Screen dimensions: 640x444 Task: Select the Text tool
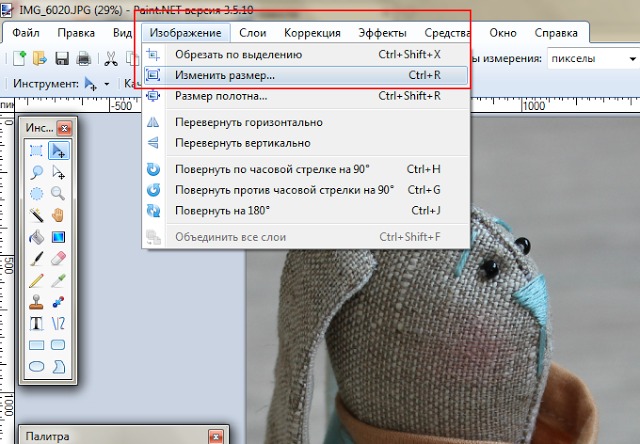point(36,324)
